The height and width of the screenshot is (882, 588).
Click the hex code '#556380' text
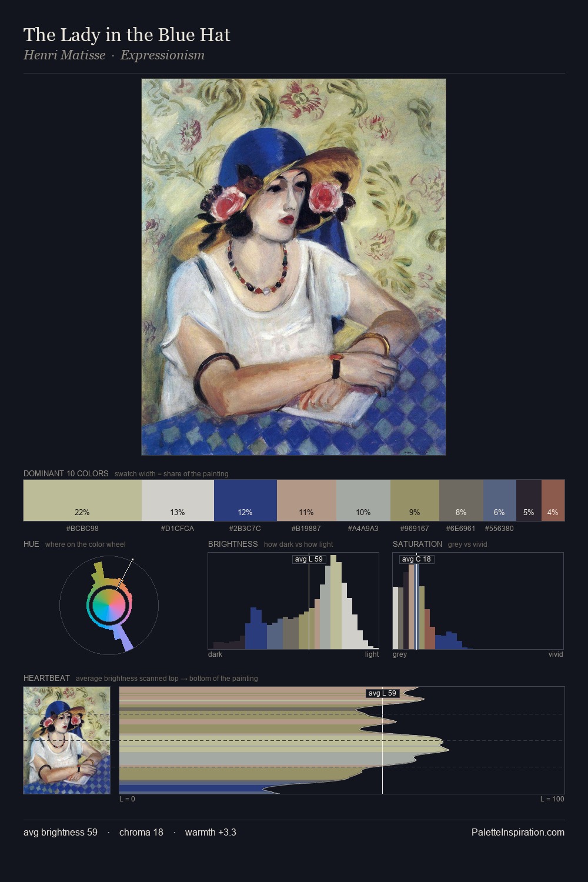click(499, 529)
